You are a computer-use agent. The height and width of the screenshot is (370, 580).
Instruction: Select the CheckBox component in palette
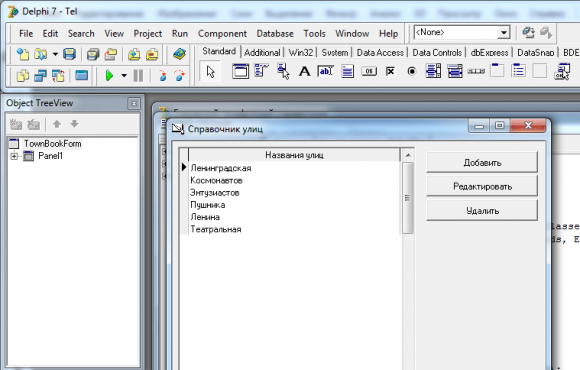(x=390, y=71)
